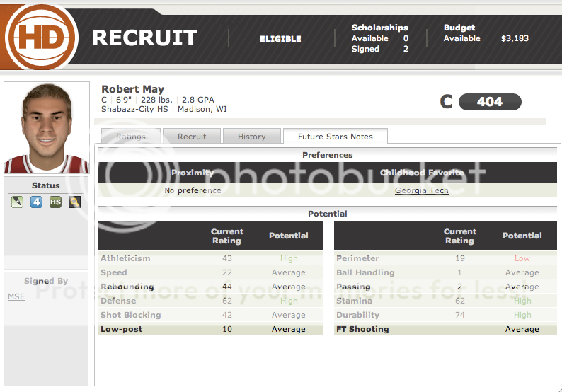Open the Ratings tab

point(130,137)
